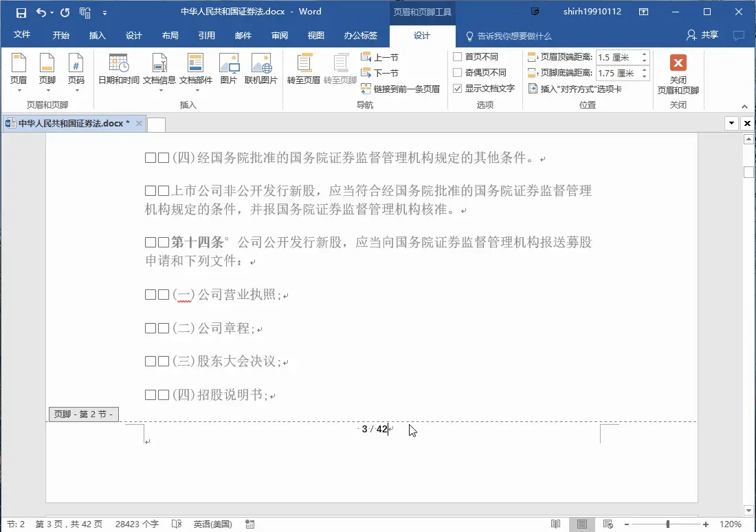Go to 下一节 next section
Image resolution: width=756 pixels, height=532 pixels.
click(379, 74)
